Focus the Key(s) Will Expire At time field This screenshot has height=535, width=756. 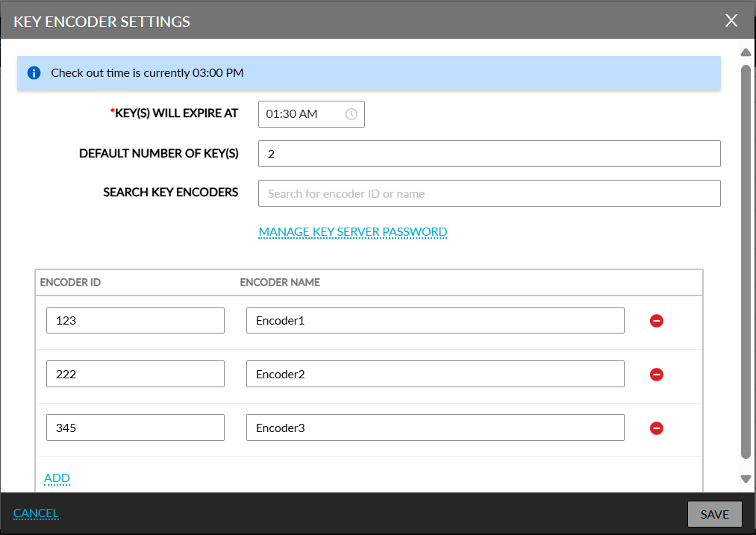311,114
